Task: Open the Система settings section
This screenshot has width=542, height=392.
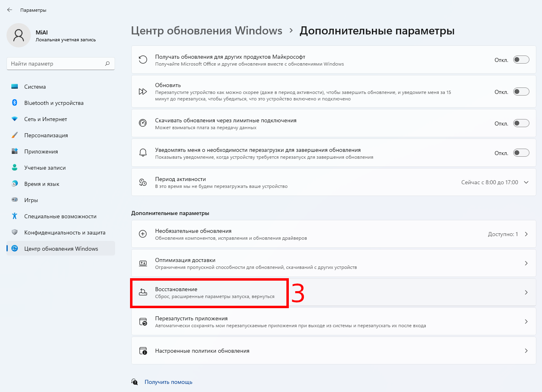Action: tap(61, 87)
